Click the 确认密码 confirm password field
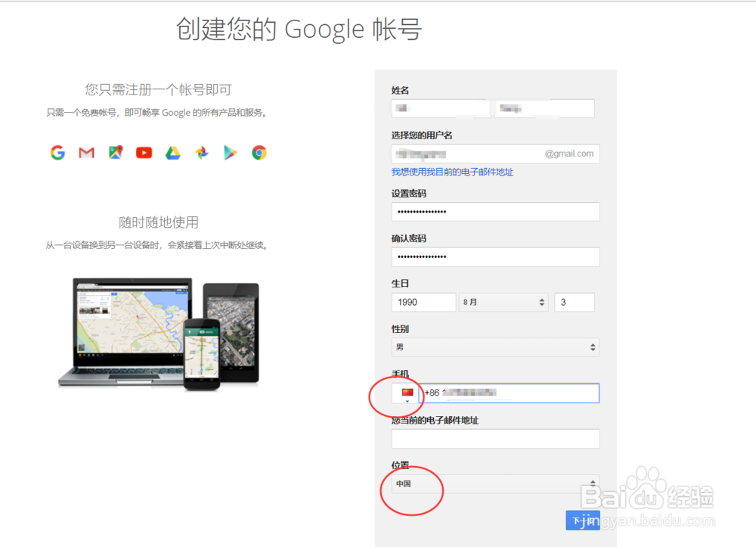The width and height of the screenshot is (756, 547). coord(496,257)
